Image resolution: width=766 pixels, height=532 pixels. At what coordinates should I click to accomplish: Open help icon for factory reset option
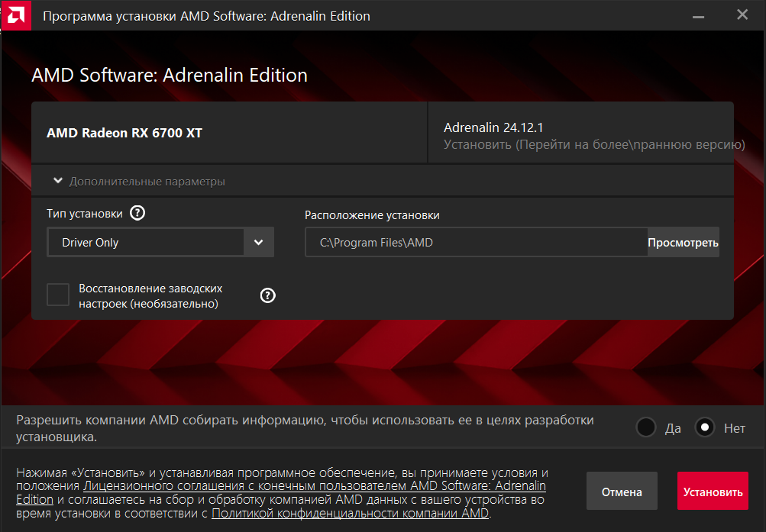point(268,295)
